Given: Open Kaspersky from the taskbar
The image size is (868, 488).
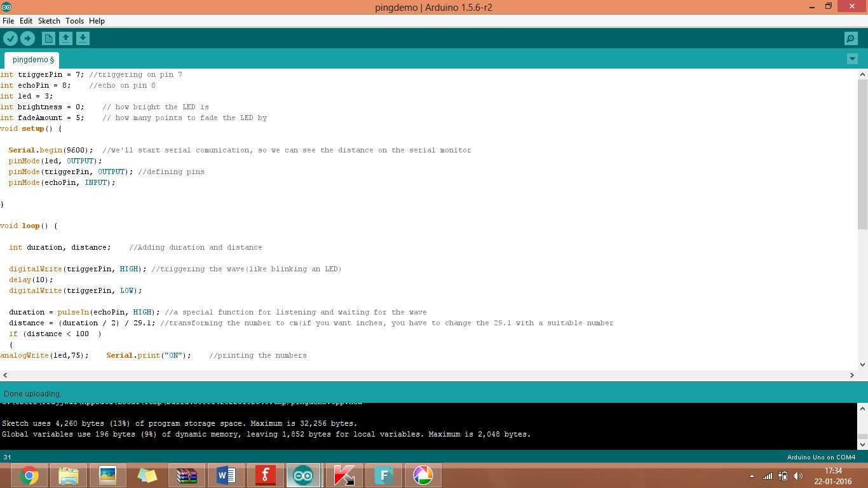Looking at the screenshot, I should coord(344,475).
